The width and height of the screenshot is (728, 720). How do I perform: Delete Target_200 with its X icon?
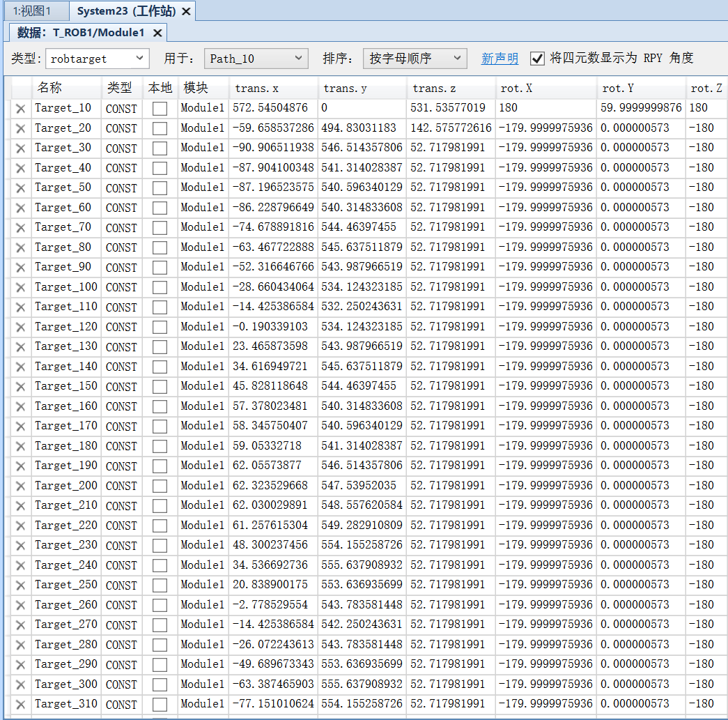coord(20,487)
